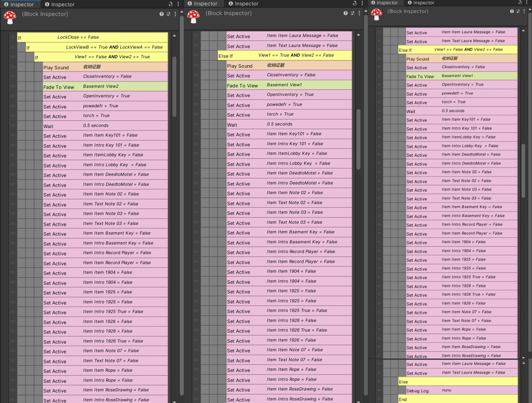Viewport: 532px width, 403px height.
Task: Click the preset sliders icon in the right Block Inspector
Action: [x=518, y=11]
